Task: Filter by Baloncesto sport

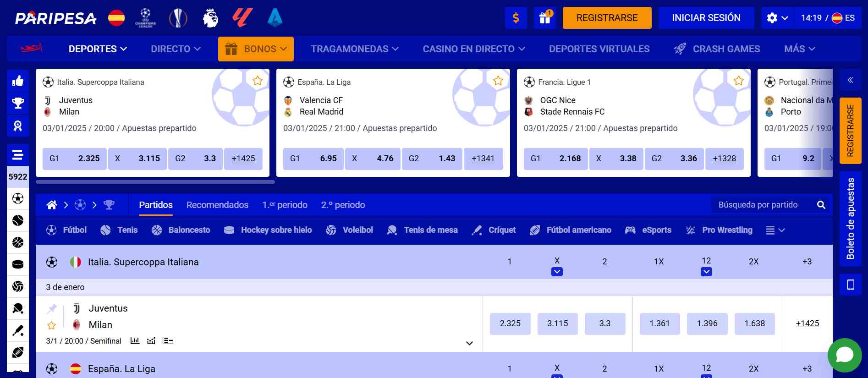Action: (x=181, y=230)
